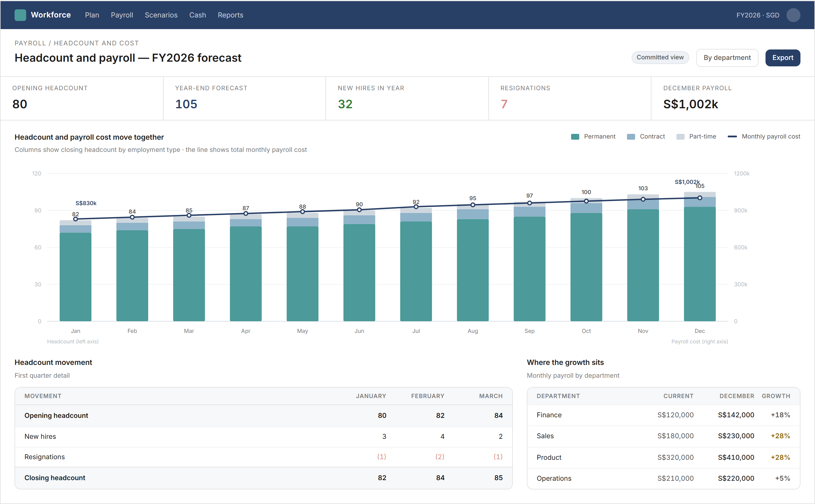The image size is (815, 504).
Task: Click Operations growth value +5%
Action: pos(782,479)
